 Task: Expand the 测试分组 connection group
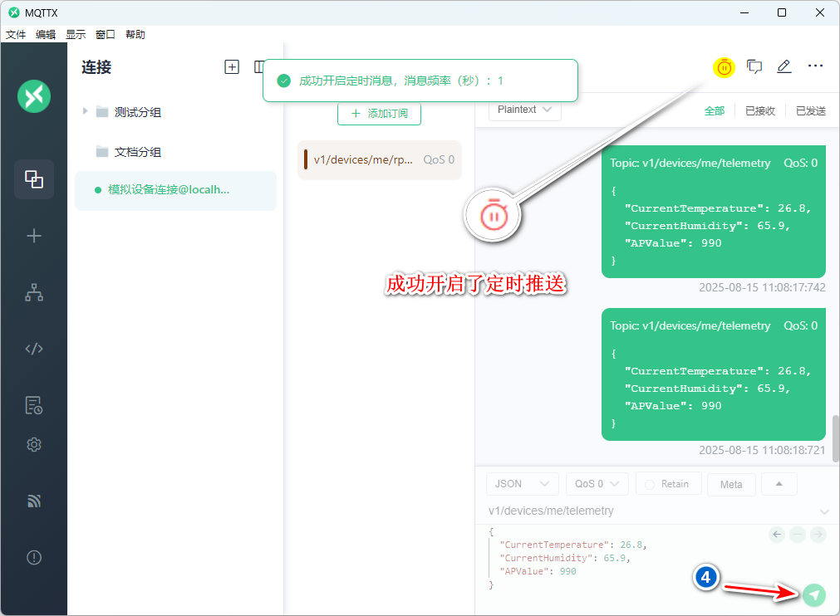(x=85, y=111)
